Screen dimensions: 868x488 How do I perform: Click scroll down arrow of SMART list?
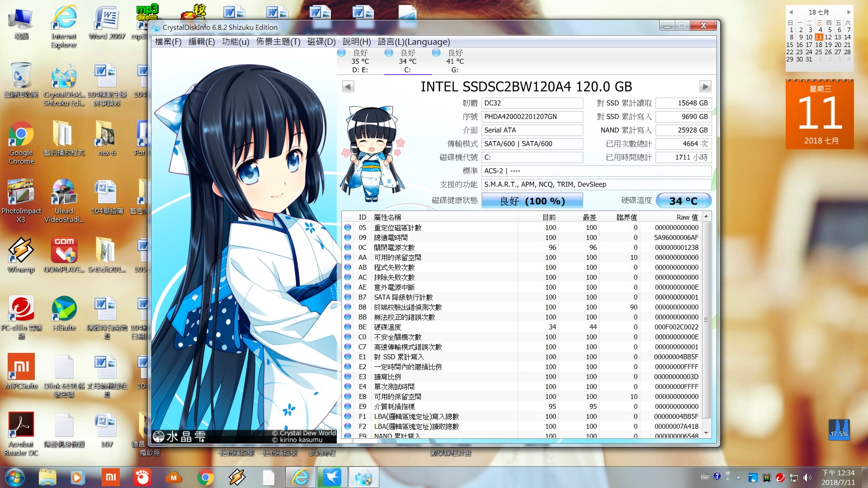[706, 433]
